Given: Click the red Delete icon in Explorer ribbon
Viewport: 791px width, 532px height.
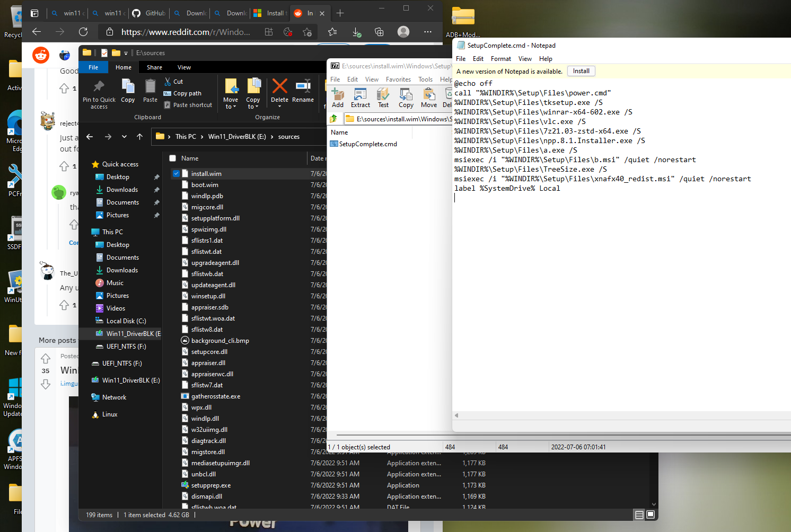Looking at the screenshot, I should pyautogui.click(x=279, y=86).
